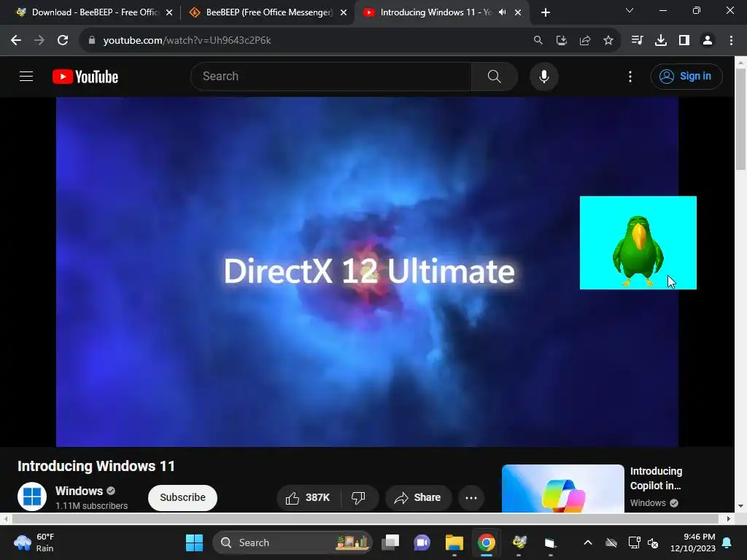Close the Introducing Windows 11 tab
The height and width of the screenshot is (560, 747).
517,13
